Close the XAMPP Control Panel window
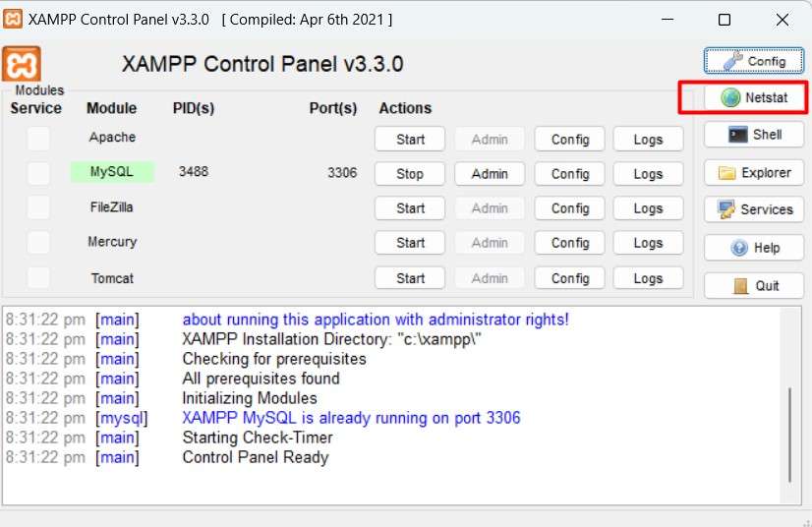This screenshot has height=527, width=812. [782, 20]
